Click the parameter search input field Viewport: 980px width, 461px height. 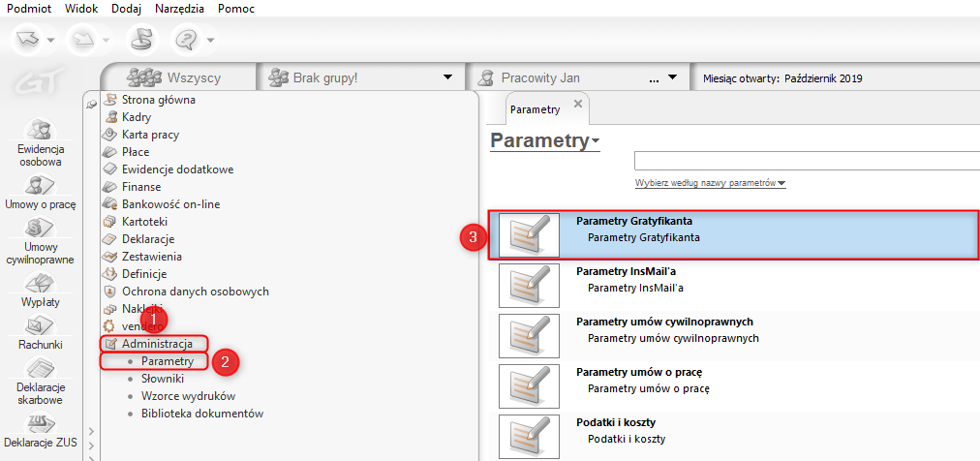[806, 161]
